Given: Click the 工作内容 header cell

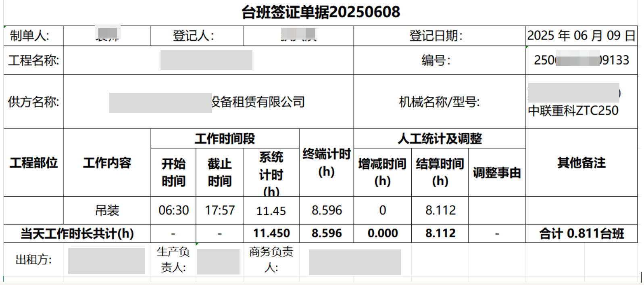Looking at the screenshot, I should pos(107,163).
